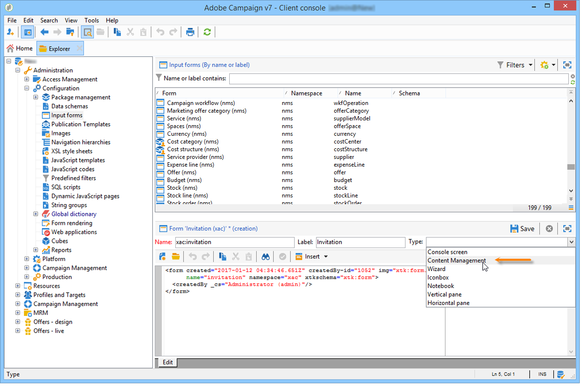Click the blue back arrow icon
The width and height of the screenshot is (588, 391).
tap(44, 32)
